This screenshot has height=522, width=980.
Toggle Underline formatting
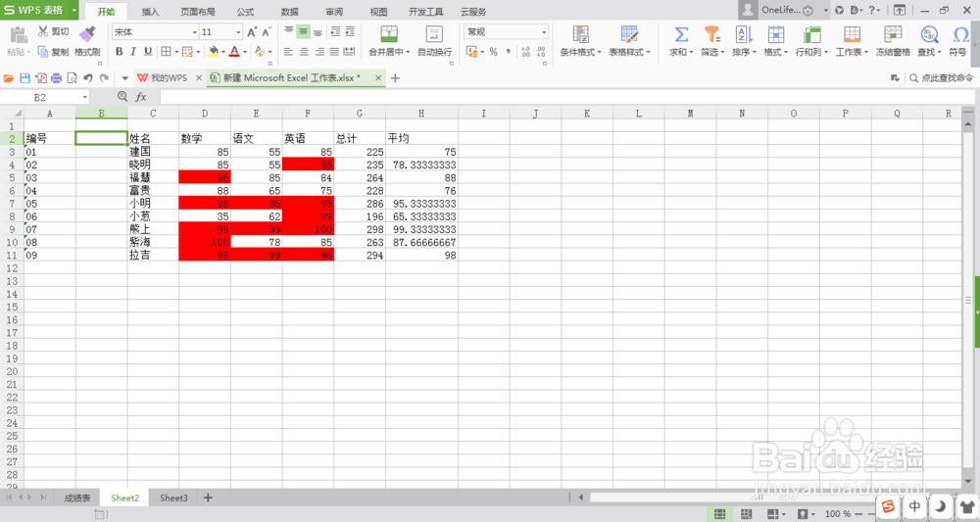[x=148, y=52]
